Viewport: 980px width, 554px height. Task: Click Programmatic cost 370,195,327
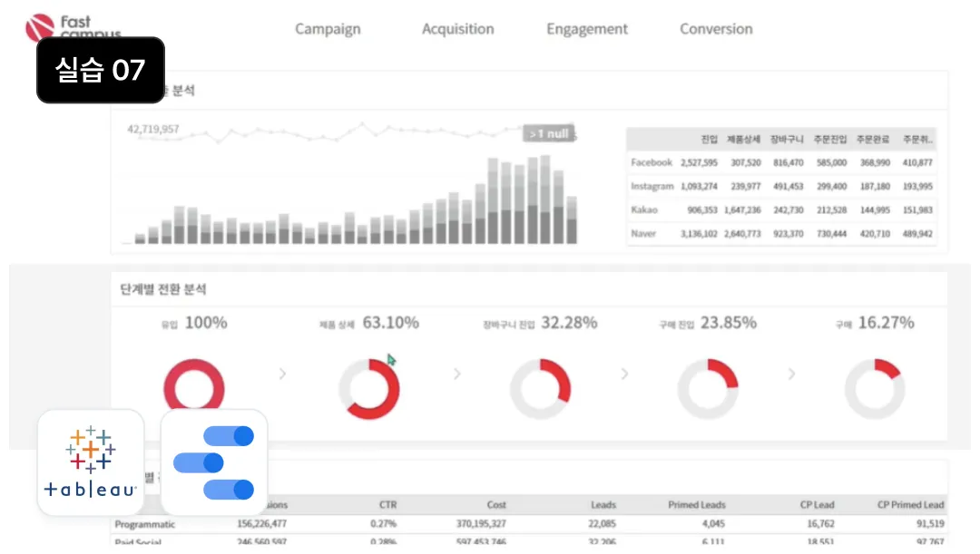point(481,523)
